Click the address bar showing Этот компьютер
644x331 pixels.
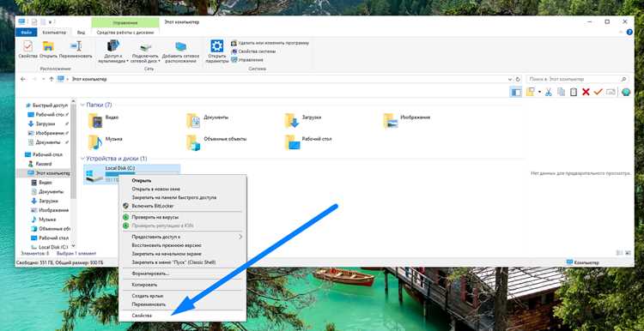284,79
